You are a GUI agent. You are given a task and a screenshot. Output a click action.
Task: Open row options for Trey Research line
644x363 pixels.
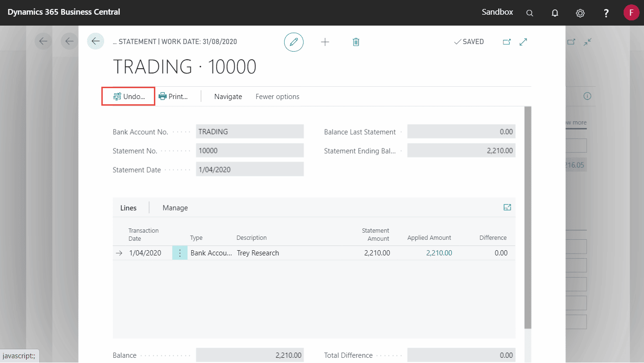(179, 253)
